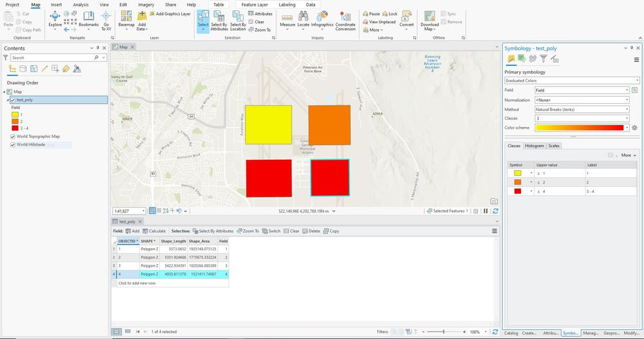644x339 pixels.
Task: Click View Unplaced labels button
Action: [x=379, y=22]
